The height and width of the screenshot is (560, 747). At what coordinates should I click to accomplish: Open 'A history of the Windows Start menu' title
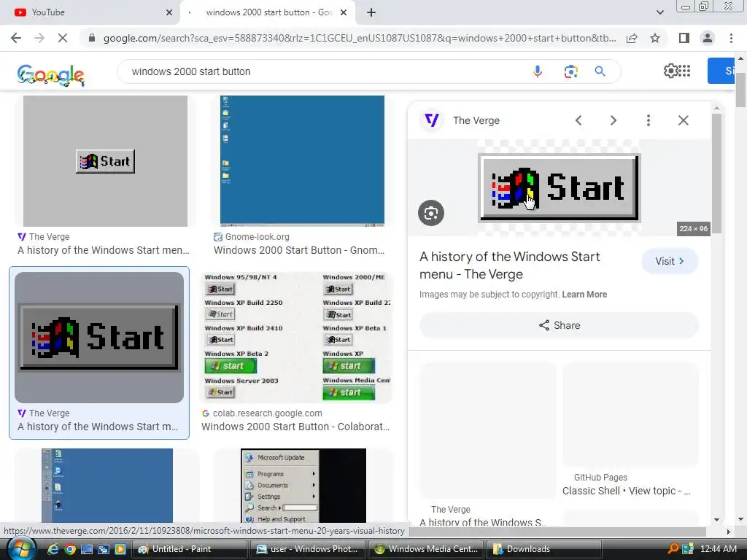click(510, 265)
